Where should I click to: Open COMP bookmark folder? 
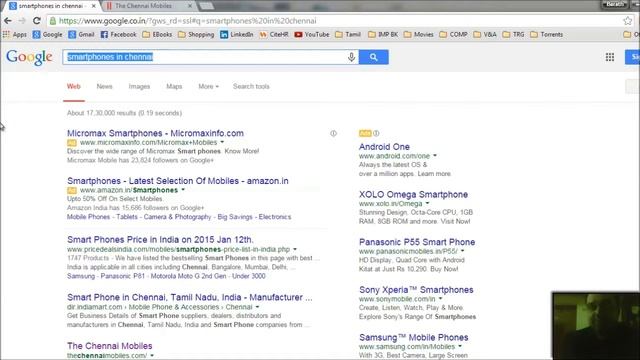click(x=453, y=35)
